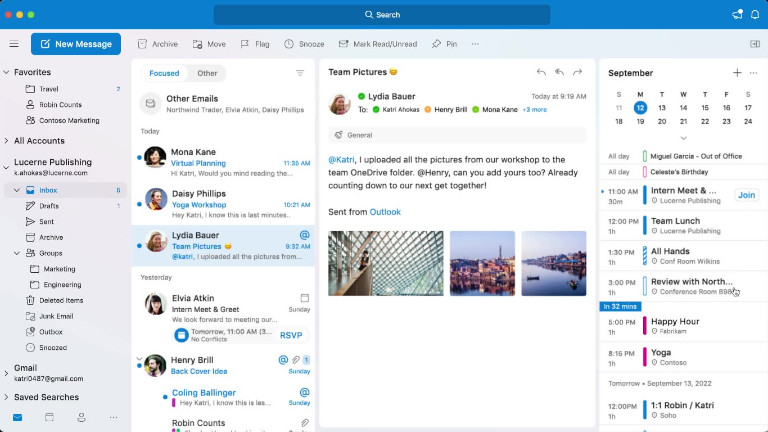Click the Archive toolbar button
Screen dimensions: 768x432
tap(158, 44)
